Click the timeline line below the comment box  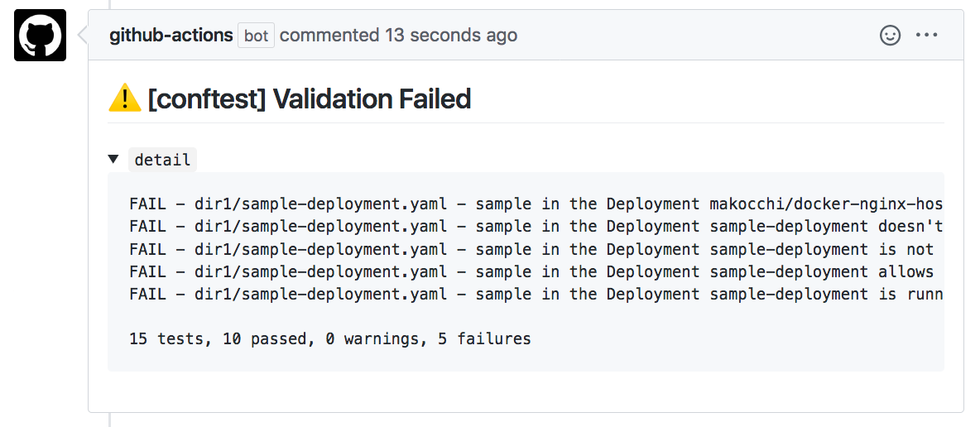pyautogui.click(x=109, y=420)
